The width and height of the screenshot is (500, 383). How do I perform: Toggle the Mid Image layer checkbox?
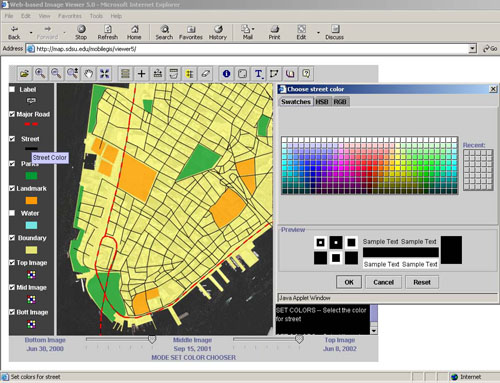pyautogui.click(x=12, y=287)
